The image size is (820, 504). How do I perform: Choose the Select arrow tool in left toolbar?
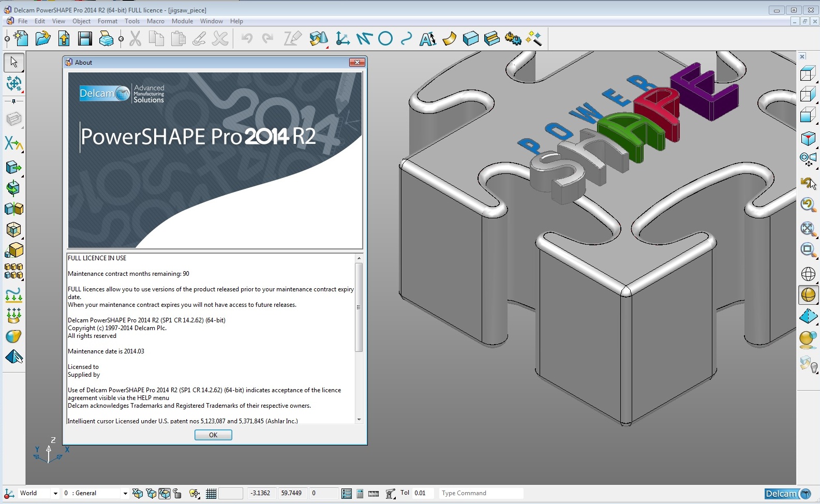click(14, 63)
